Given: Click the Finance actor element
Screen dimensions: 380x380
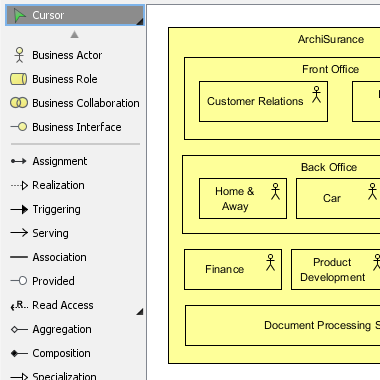Looking at the screenshot, I should coord(233,269).
